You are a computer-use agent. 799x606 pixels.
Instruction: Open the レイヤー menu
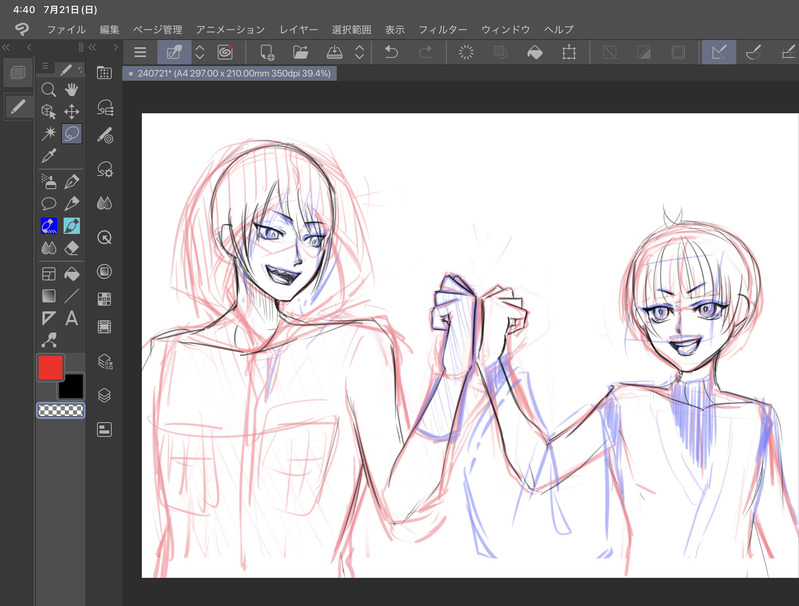299,30
